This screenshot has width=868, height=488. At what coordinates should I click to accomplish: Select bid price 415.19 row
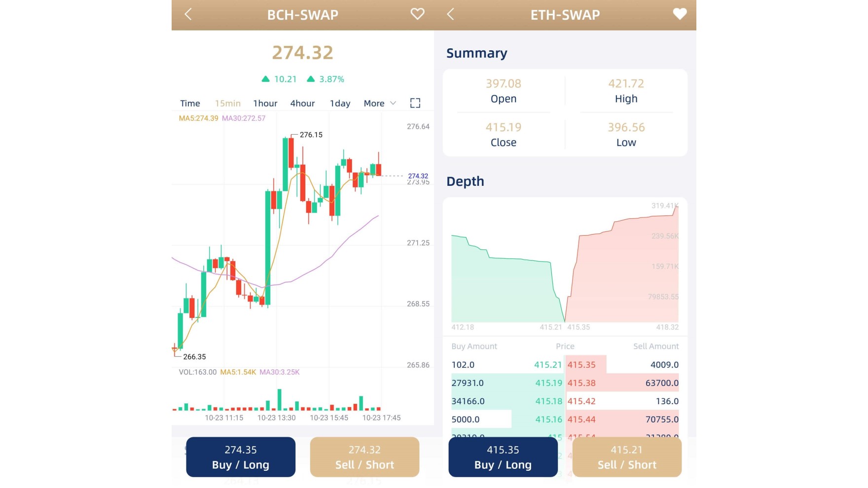click(548, 383)
